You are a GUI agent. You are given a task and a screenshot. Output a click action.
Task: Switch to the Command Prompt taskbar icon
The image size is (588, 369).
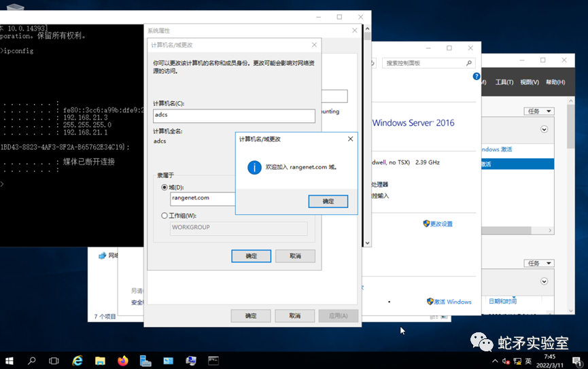pyautogui.click(x=213, y=361)
